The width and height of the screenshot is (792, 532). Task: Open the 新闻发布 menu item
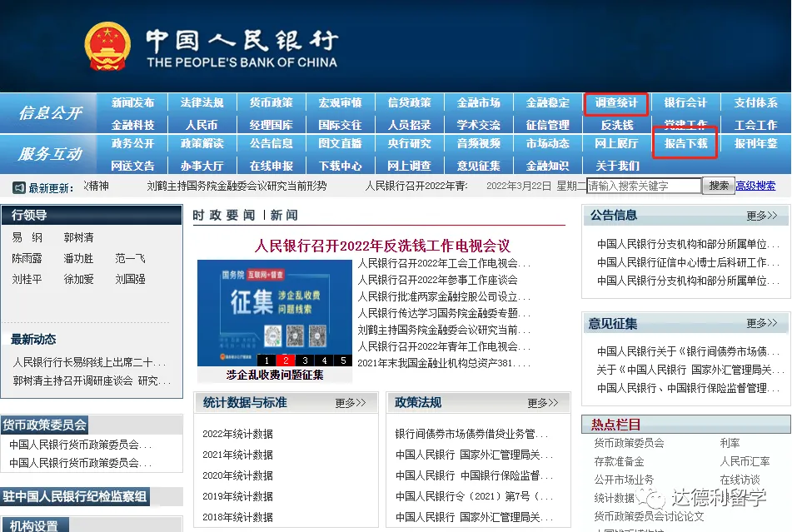click(x=132, y=102)
